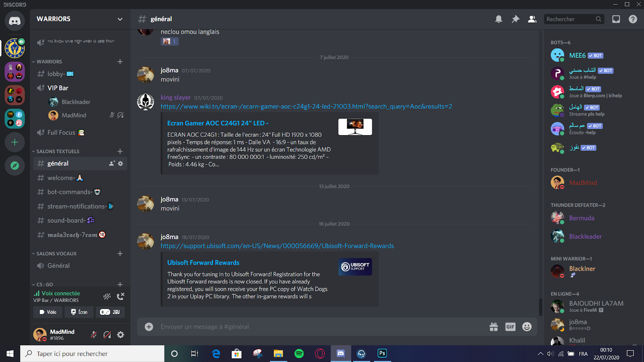Click the Discord home button in the server list
This screenshot has height=362, width=644.
[14, 21]
